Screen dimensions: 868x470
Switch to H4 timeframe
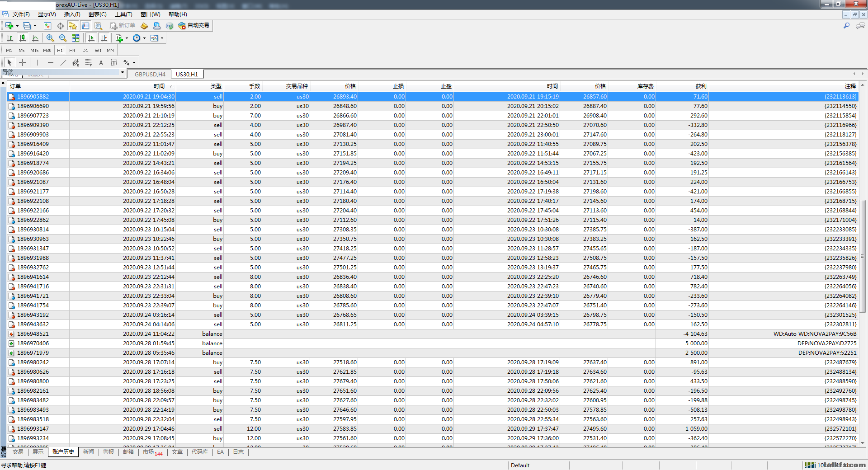[x=72, y=51]
